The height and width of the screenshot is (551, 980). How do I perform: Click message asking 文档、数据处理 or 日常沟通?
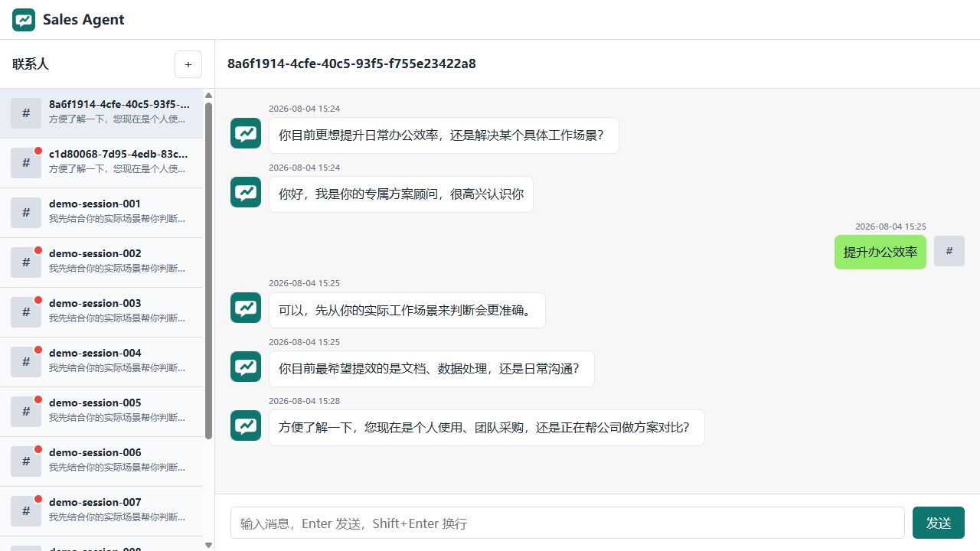click(432, 369)
